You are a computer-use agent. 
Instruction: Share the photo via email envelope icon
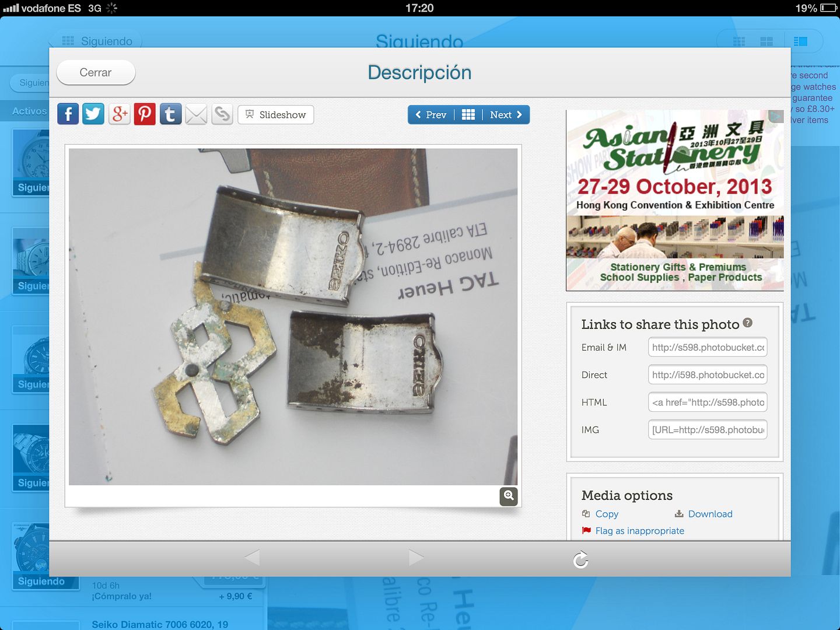[x=196, y=114]
